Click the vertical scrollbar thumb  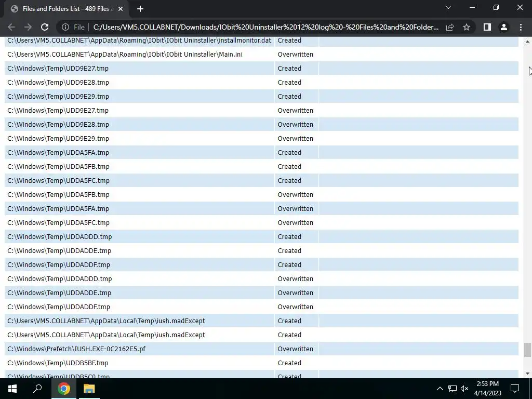(527, 350)
